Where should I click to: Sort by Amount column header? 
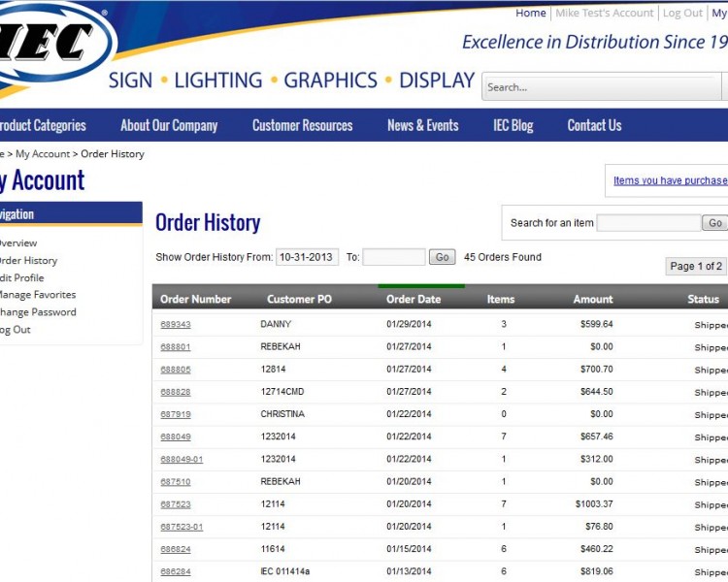pyautogui.click(x=593, y=300)
